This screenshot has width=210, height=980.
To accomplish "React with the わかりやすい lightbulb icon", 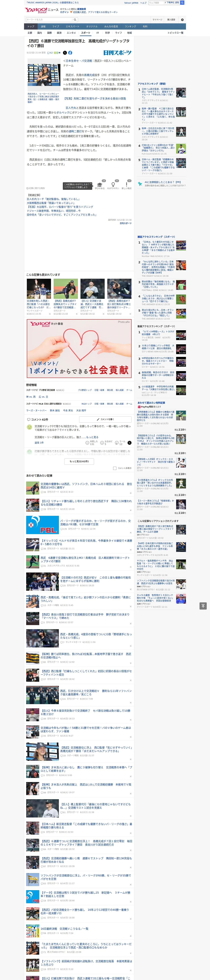I will (113, 185).
